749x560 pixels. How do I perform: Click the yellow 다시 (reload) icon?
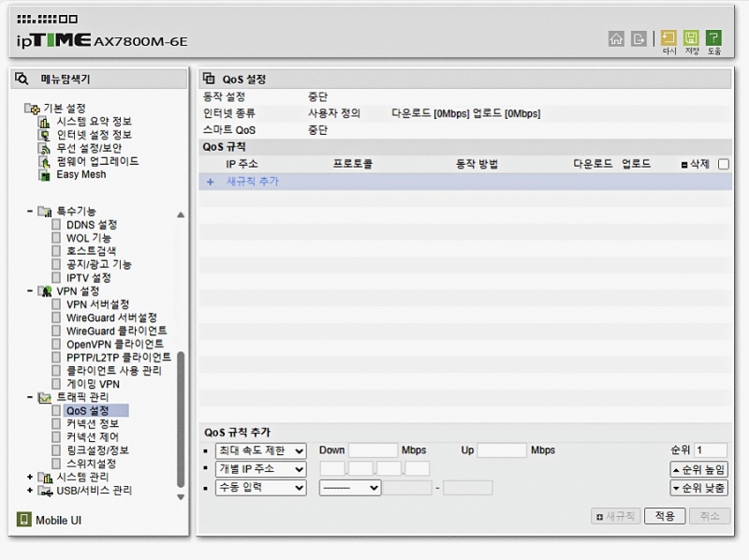click(668, 38)
